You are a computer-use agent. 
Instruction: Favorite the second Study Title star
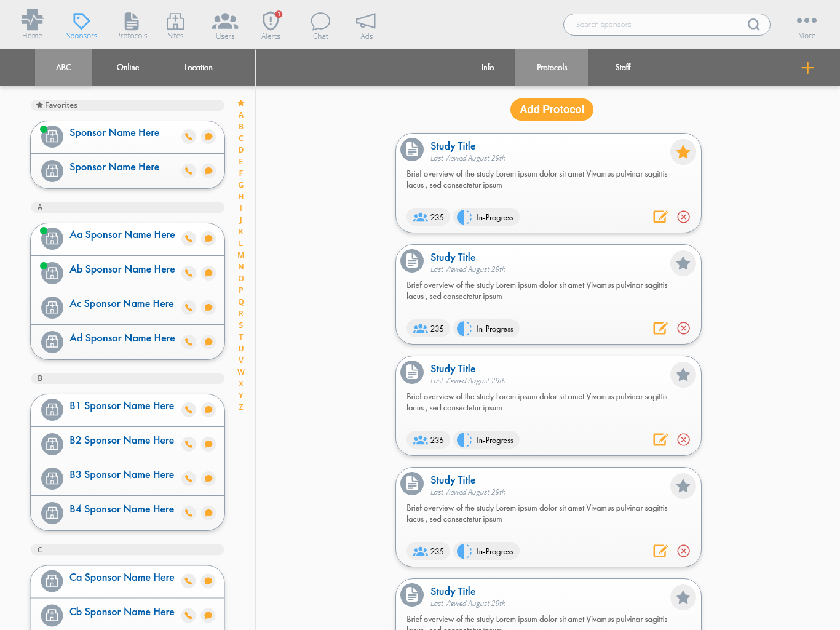coord(683,263)
